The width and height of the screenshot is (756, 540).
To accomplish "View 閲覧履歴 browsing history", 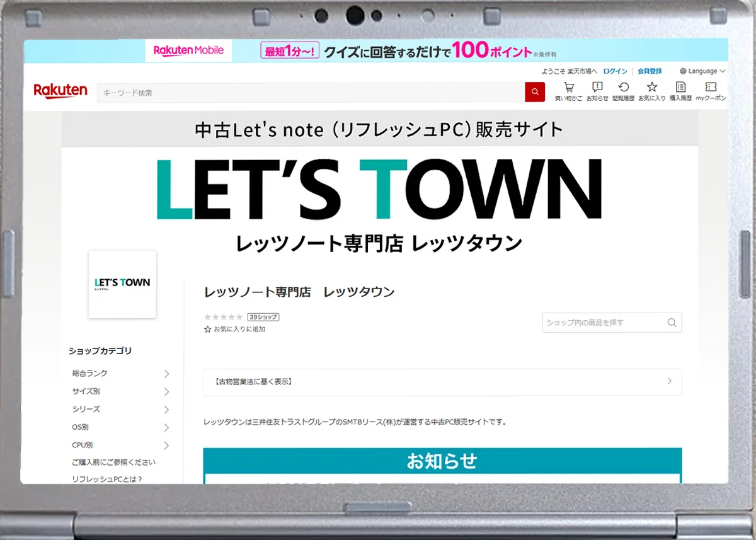I will coord(624,91).
